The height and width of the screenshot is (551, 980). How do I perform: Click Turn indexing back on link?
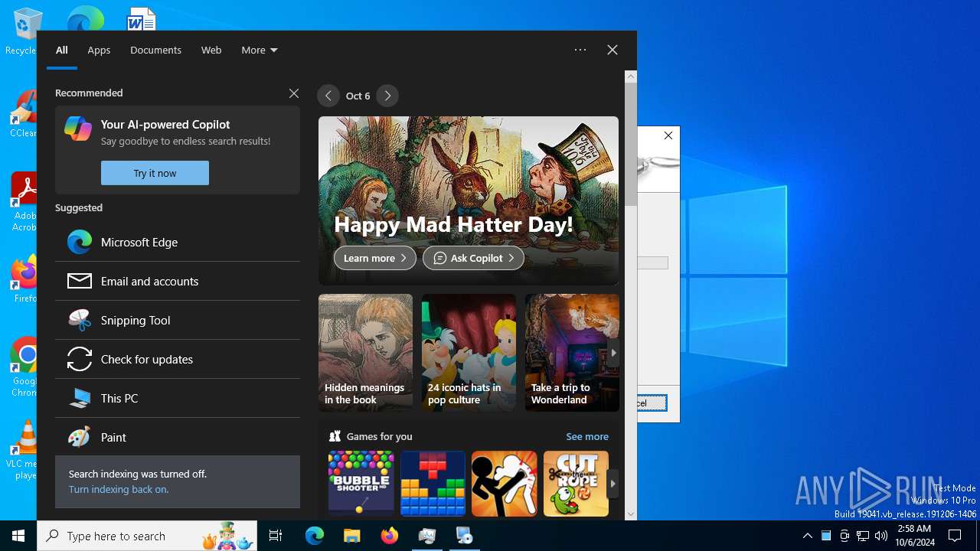pyautogui.click(x=119, y=489)
